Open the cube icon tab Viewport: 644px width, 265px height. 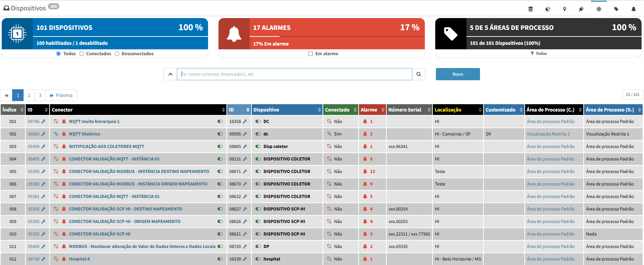point(548,9)
